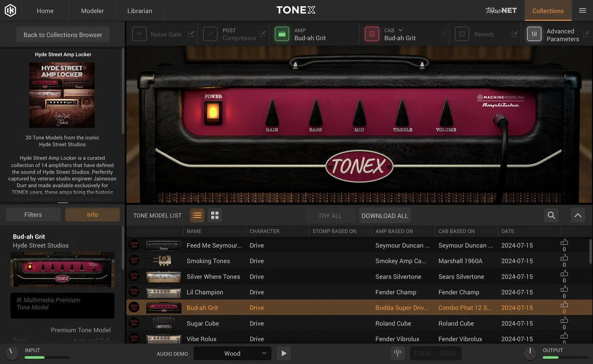
Task: Click the IK Multimedia logo
Action: pos(10,10)
